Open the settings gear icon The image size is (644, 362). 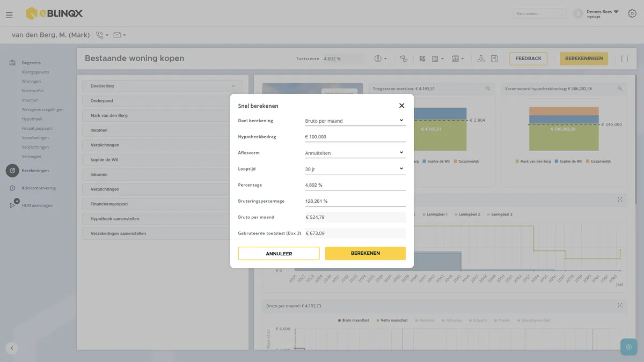632,13
